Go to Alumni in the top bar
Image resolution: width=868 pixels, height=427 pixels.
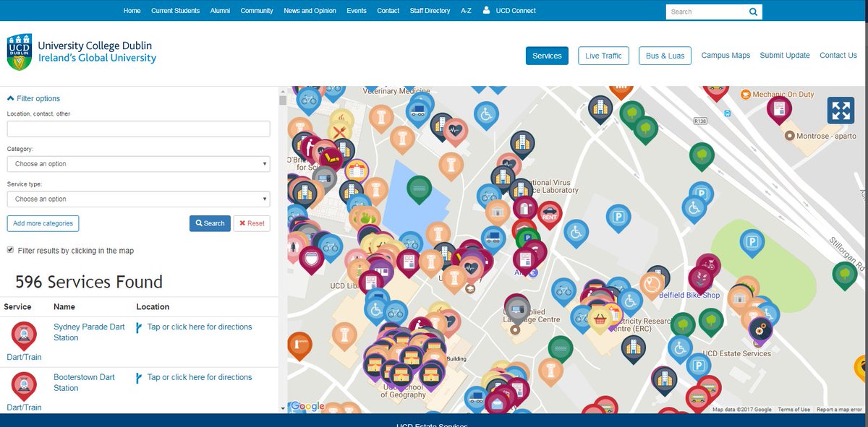coord(220,11)
